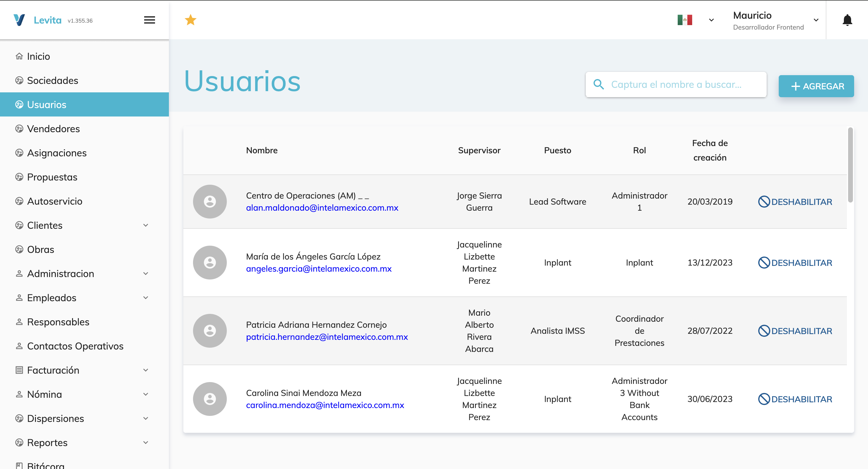Click avatar of Centro de Operaciones user
This screenshot has width=868, height=469.
click(x=210, y=202)
